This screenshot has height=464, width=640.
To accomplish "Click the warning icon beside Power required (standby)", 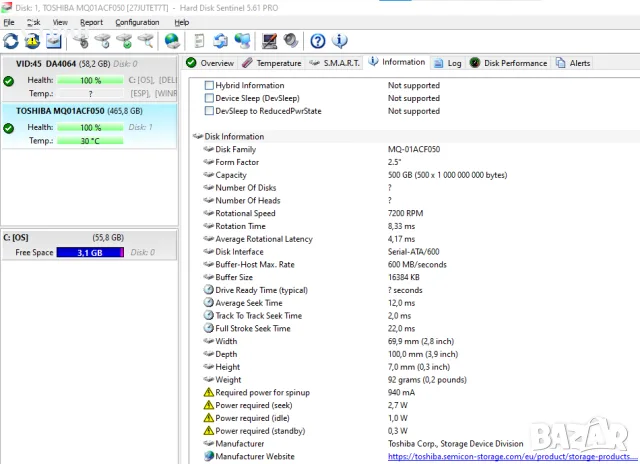I will coord(209,431).
